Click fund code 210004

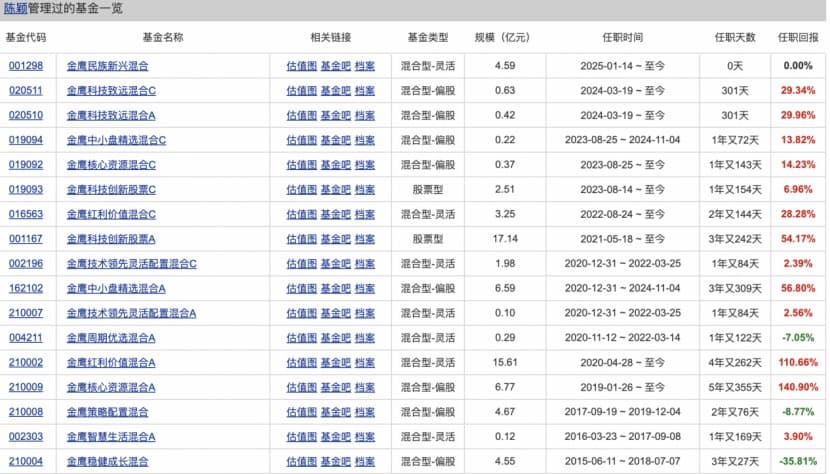(25, 461)
